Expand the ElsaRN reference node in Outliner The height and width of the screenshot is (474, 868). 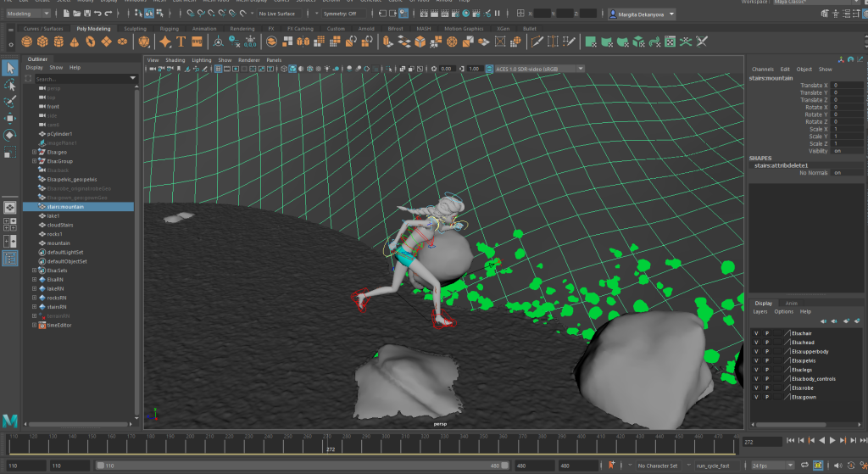pos(34,280)
